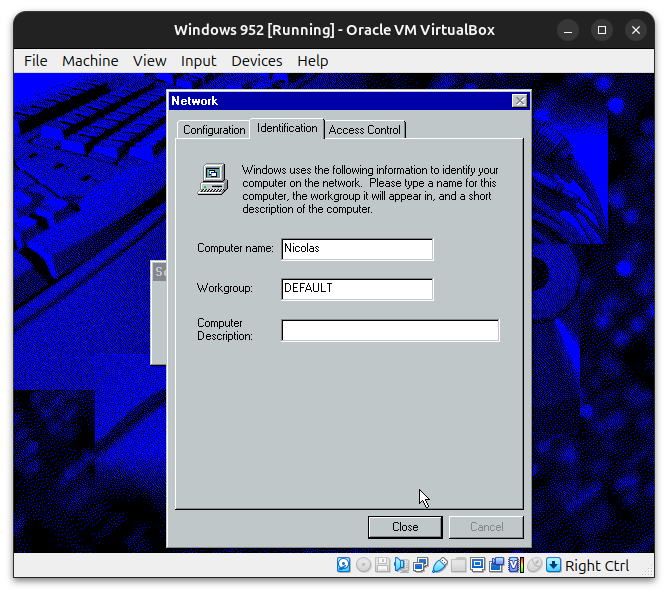Image resolution: width=668 pixels, height=594 pixels.
Task: Maximize the VirtualBox window
Action: [602, 30]
